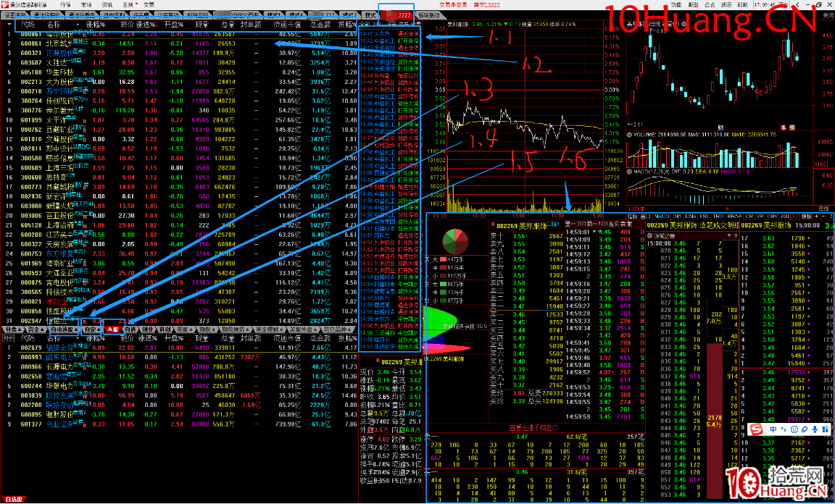Expand the 自定 tab
835x504 pixels.
92,329
